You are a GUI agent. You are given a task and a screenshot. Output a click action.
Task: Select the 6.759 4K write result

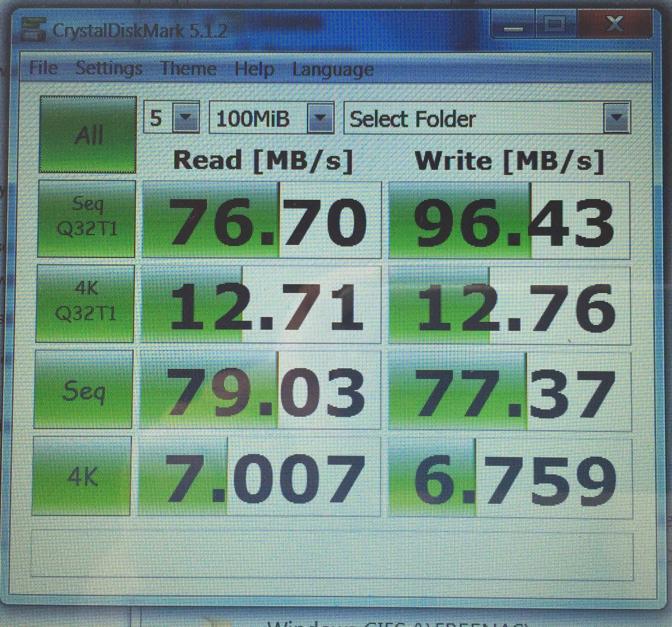click(510, 479)
